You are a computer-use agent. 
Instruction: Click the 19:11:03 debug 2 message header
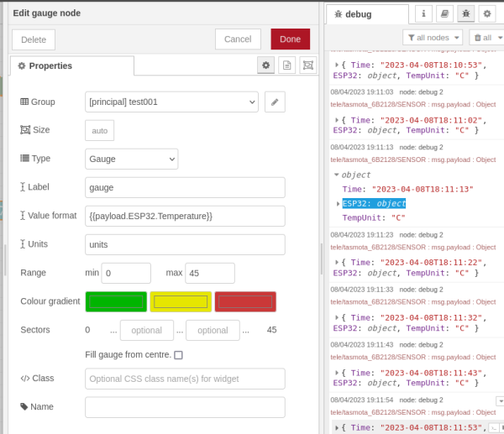[x=386, y=92]
